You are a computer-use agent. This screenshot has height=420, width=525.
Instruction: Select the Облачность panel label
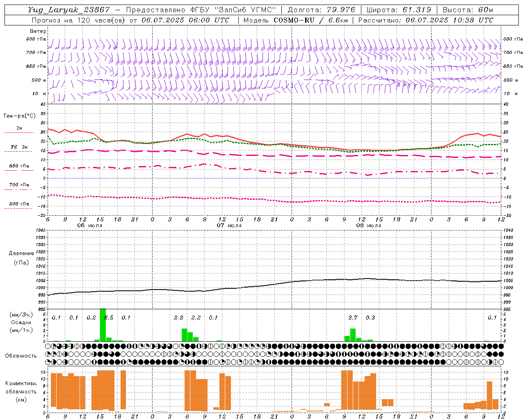point(21,356)
